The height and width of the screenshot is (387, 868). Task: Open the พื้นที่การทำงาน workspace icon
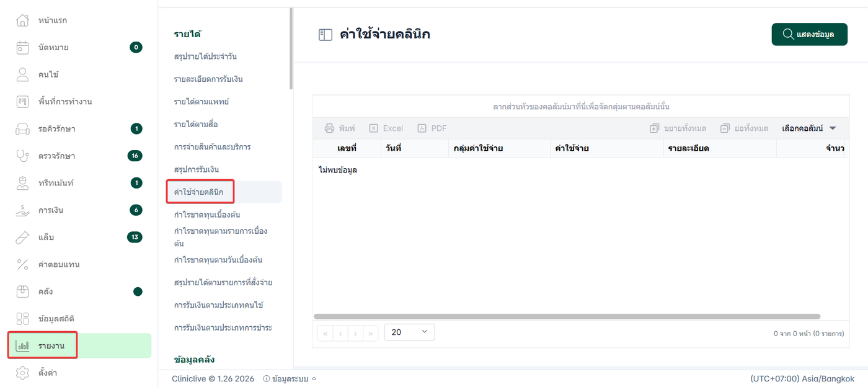(22, 101)
